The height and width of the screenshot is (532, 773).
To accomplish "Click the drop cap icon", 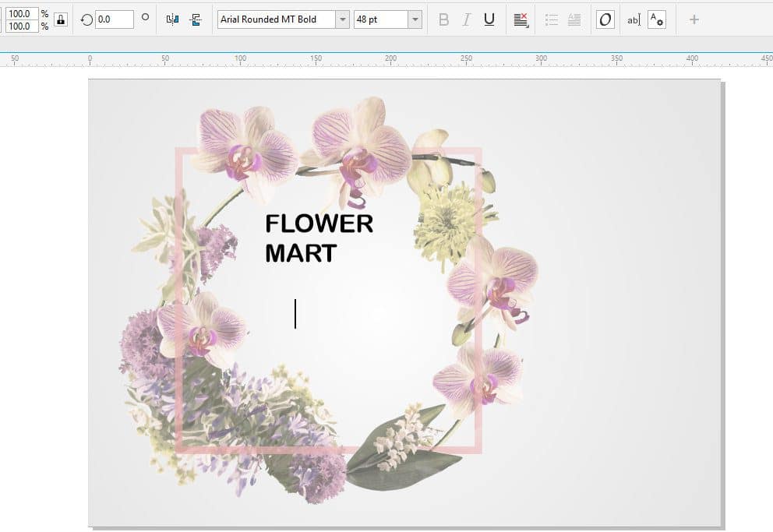I will (x=573, y=20).
